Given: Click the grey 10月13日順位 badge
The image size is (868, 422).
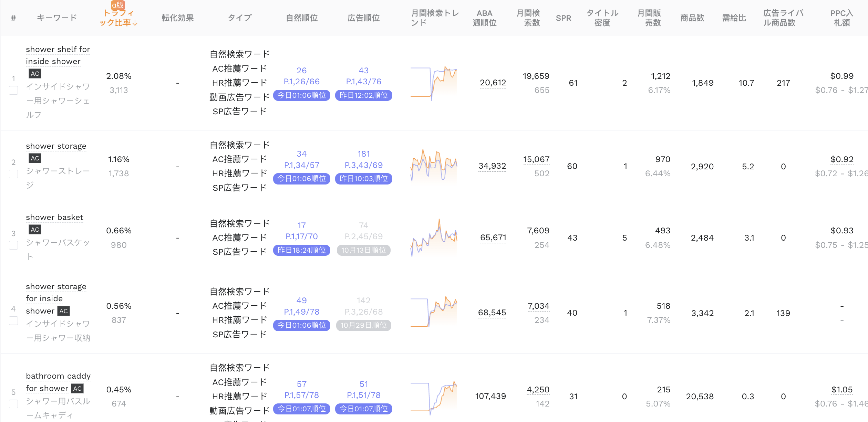Looking at the screenshot, I should (364, 250).
